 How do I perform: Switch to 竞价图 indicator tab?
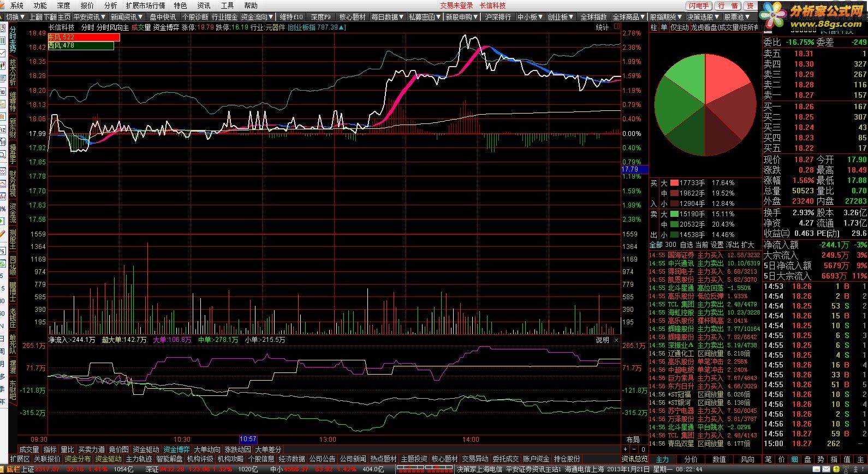(118, 449)
